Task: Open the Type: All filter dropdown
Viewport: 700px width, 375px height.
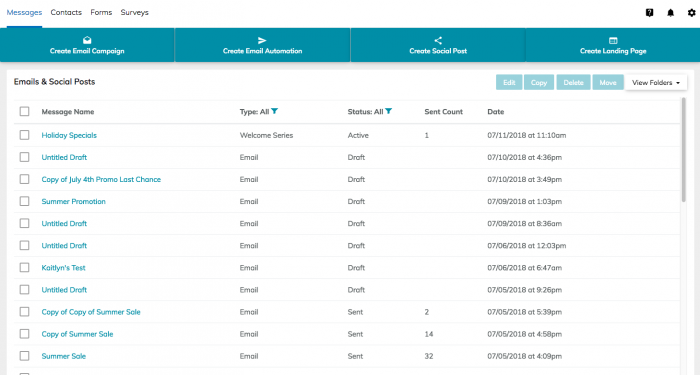Action: coord(258,112)
